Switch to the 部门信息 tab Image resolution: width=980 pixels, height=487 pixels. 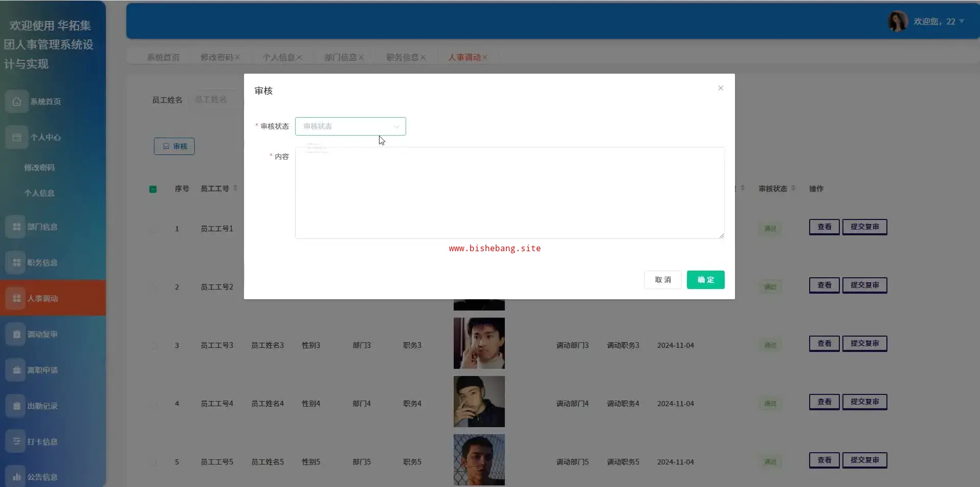(x=340, y=57)
